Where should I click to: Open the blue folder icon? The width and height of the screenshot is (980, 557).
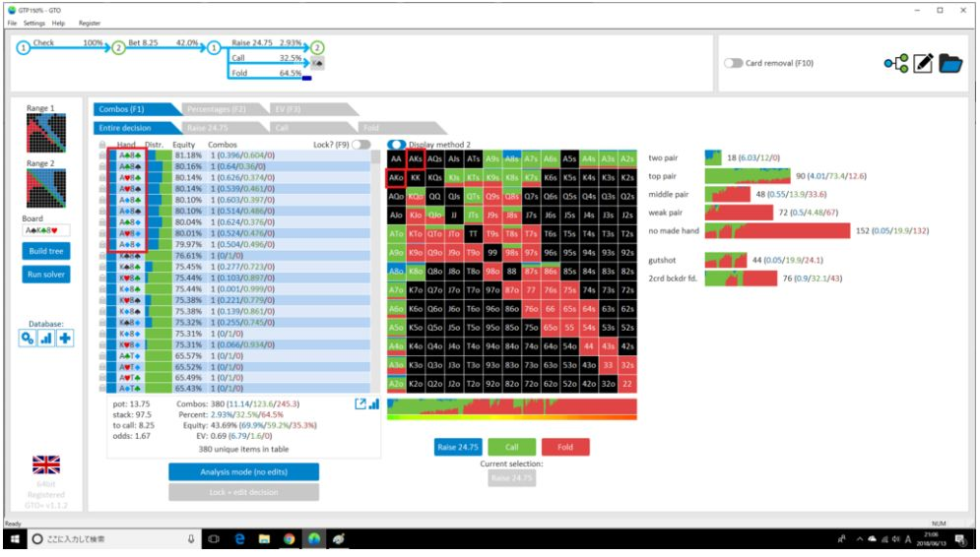(x=950, y=64)
